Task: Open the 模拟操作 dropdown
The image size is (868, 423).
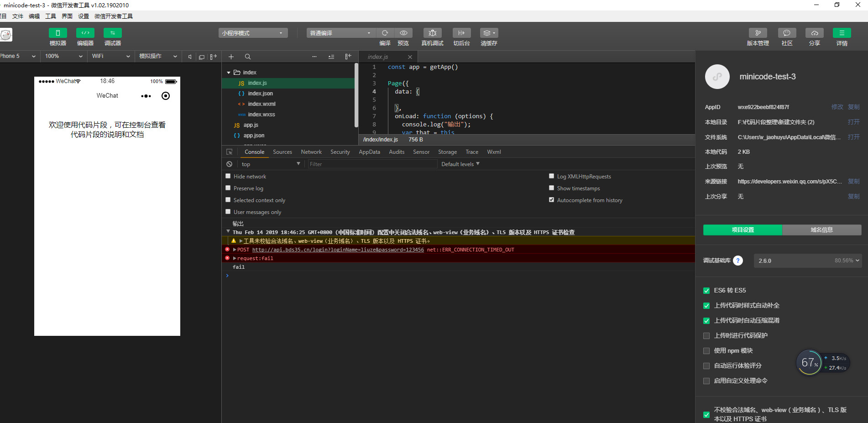Action: 158,56
